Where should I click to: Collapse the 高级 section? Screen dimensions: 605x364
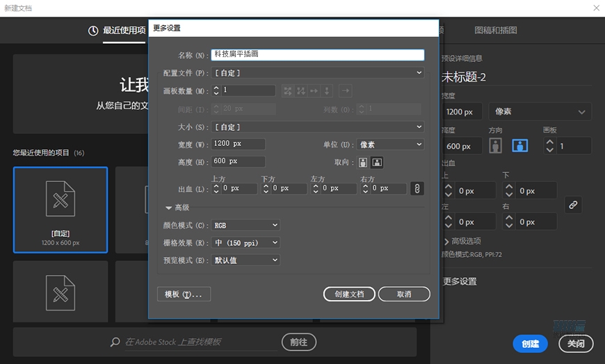pyautogui.click(x=168, y=208)
